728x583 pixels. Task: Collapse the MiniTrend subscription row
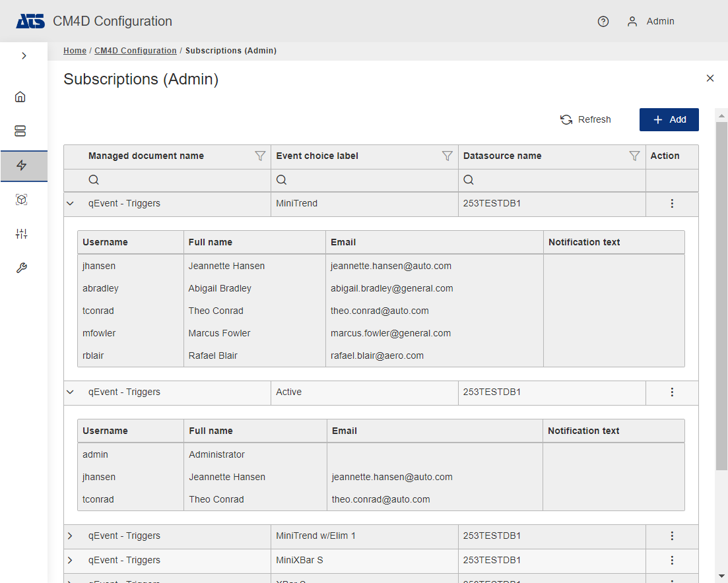click(x=71, y=204)
